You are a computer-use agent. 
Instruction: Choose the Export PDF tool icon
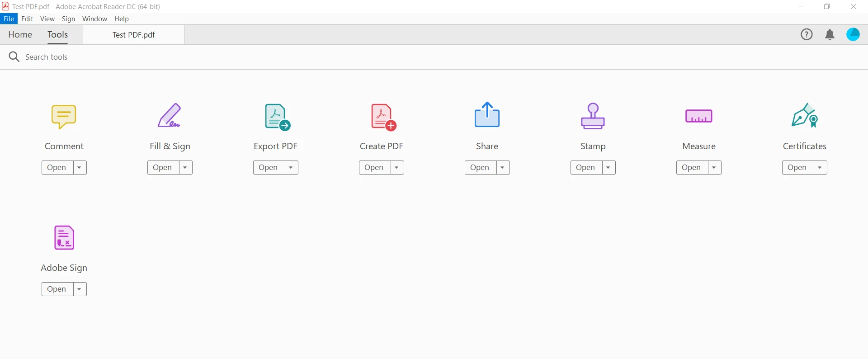277,117
